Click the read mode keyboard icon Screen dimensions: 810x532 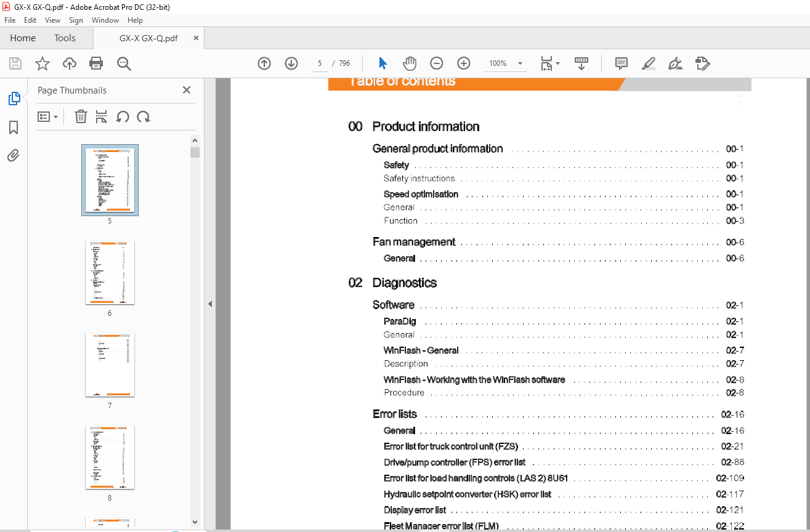pyautogui.click(x=581, y=63)
